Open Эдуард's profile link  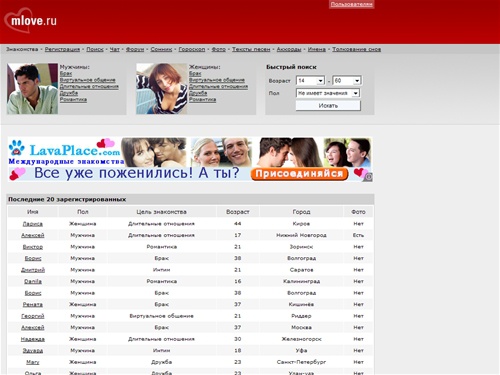coord(33,351)
